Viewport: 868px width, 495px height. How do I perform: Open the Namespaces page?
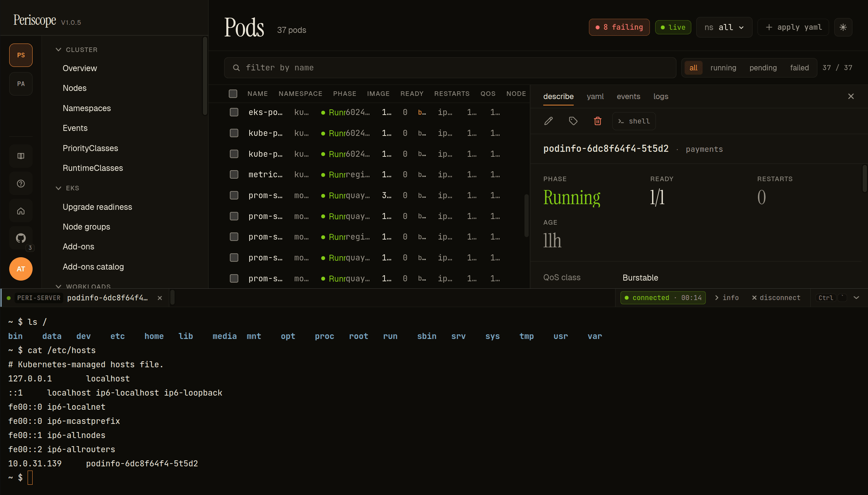click(x=87, y=108)
